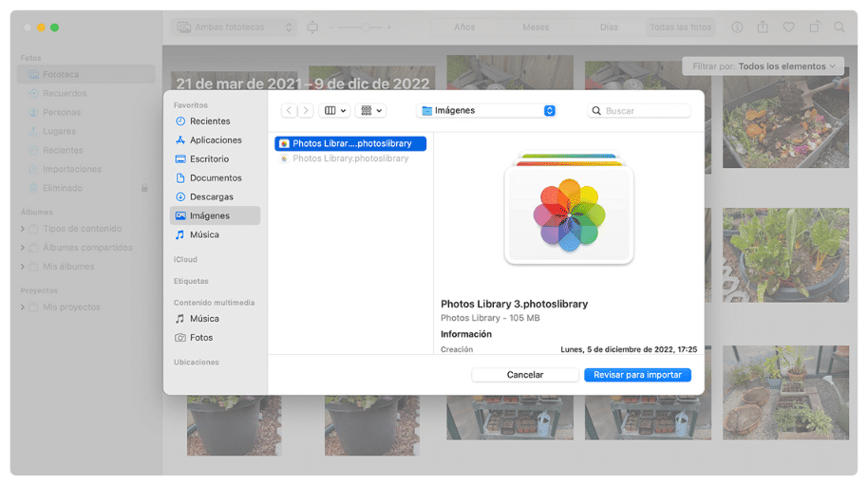This screenshot has width=868, height=483.
Task: Click the rotate icon in Photos toolbar
Action: click(x=814, y=27)
